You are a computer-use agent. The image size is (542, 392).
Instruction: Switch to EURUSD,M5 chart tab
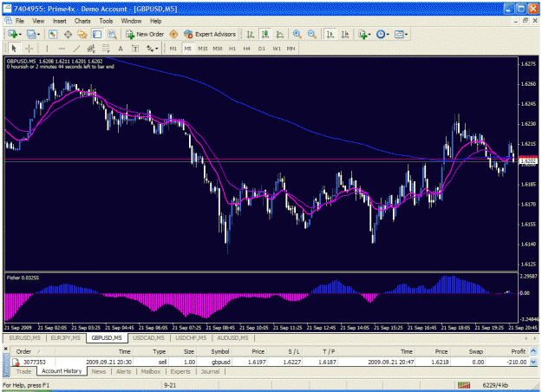(x=25, y=338)
